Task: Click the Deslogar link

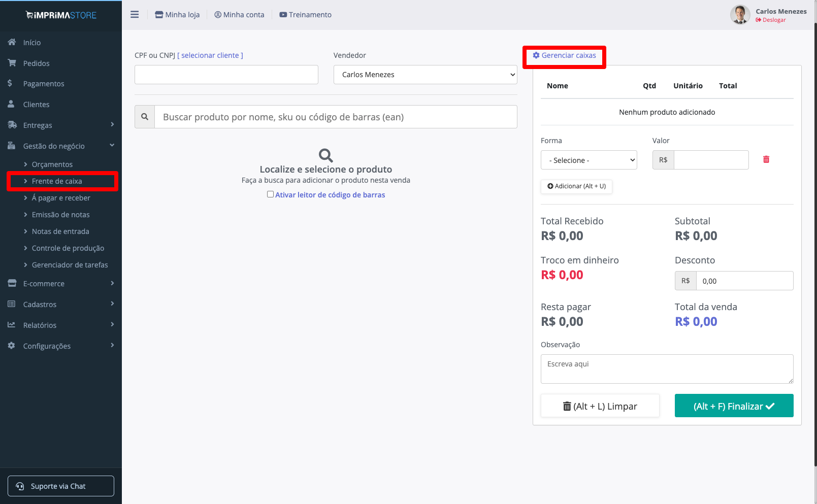Action: 771,20
